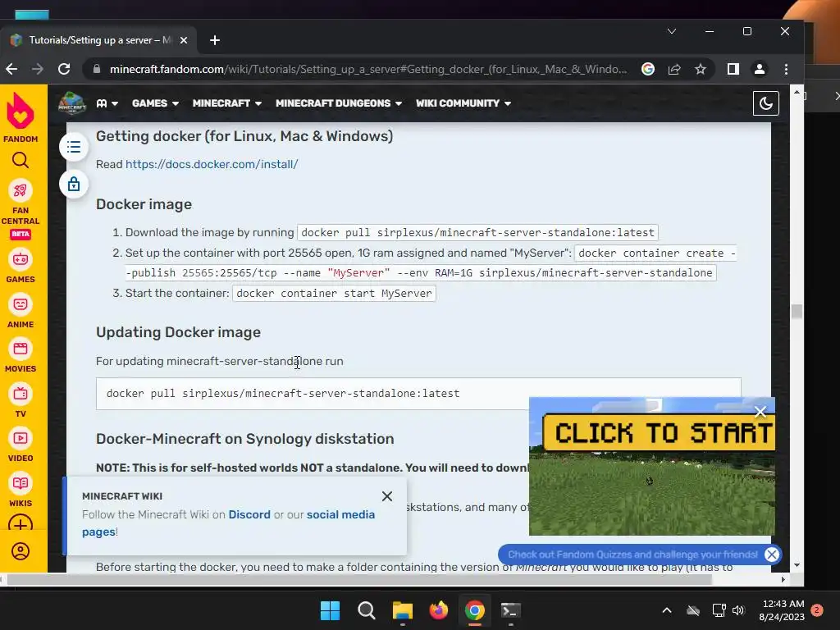Click the Minecraft Wiki logo
This screenshot has height=630, width=840.
[72, 103]
